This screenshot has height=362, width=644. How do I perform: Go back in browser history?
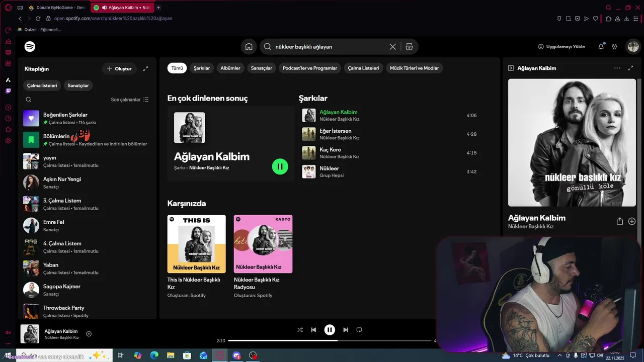[x=20, y=19]
